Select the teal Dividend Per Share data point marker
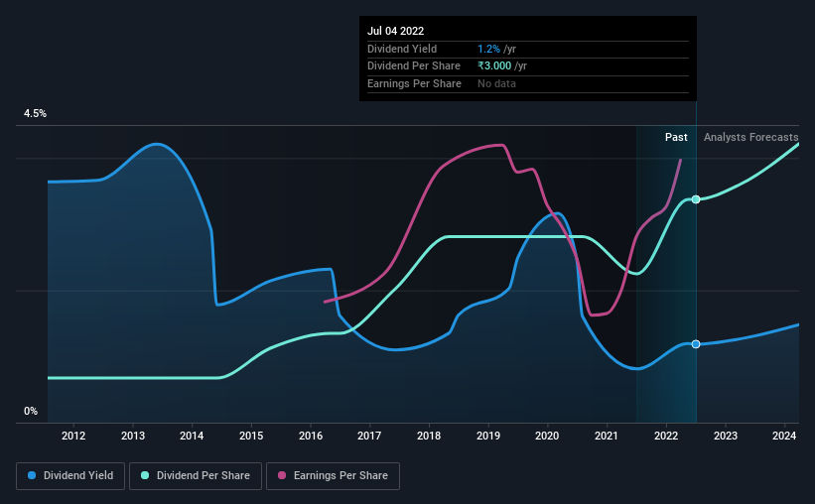The height and width of the screenshot is (504, 815). 696,199
